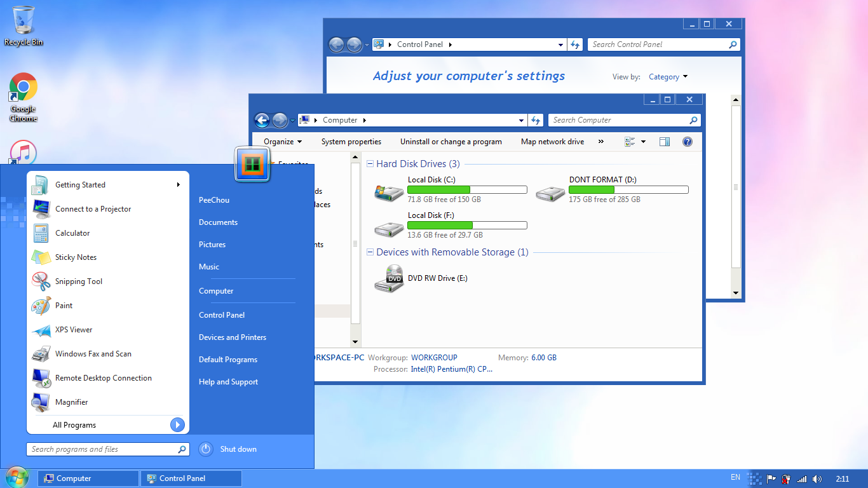Expand the Getting Started submenu arrow
Screen dimensions: 868x488
pyautogui.click(x=179, y=185)
